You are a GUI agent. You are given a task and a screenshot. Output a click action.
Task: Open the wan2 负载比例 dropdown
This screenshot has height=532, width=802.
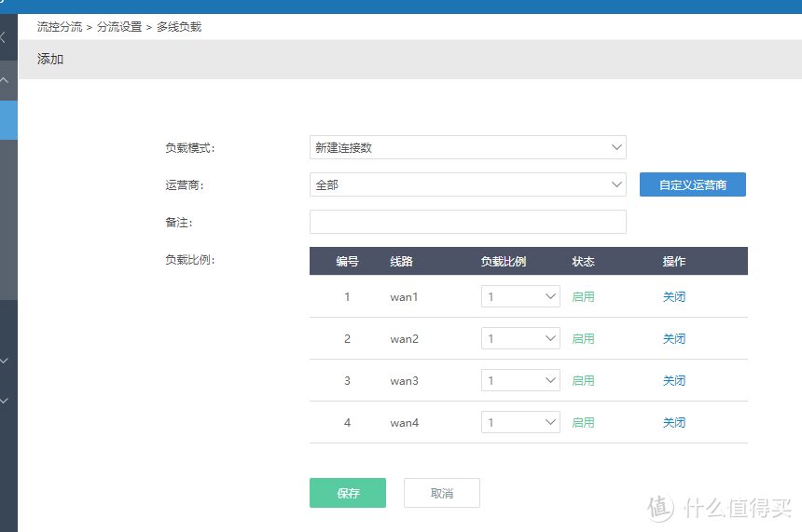coord(520,339)
